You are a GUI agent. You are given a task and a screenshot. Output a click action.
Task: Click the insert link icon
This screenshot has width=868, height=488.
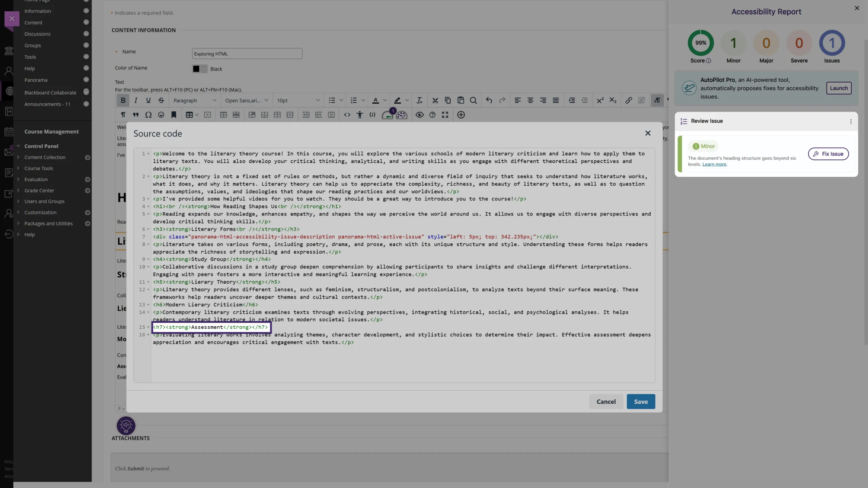[628, 100]
